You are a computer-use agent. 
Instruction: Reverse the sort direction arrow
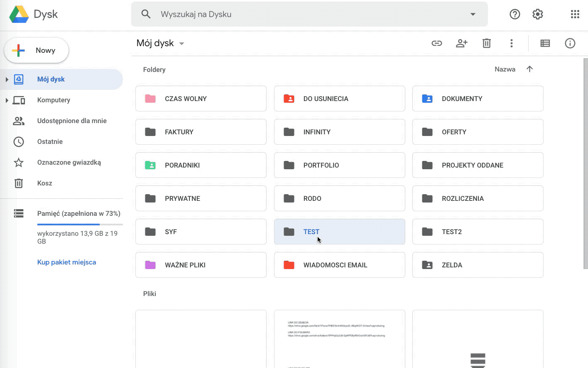(529, 69)
